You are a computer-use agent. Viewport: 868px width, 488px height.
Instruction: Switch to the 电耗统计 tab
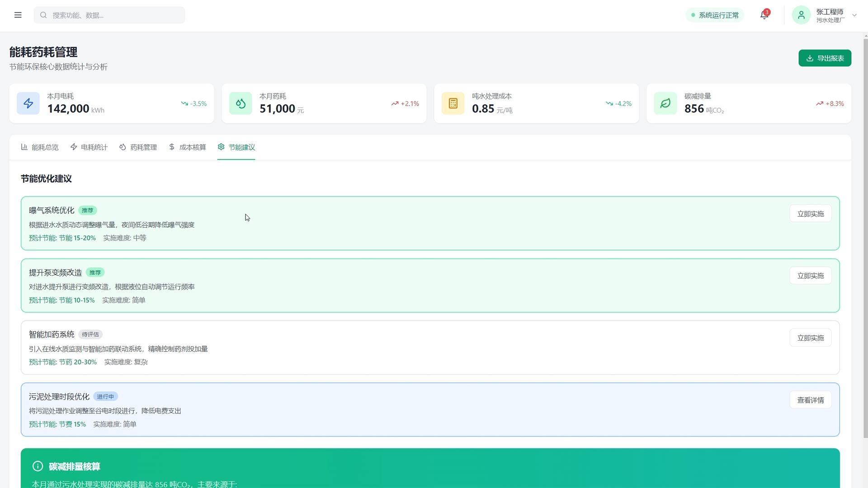(x=89, y=147)
